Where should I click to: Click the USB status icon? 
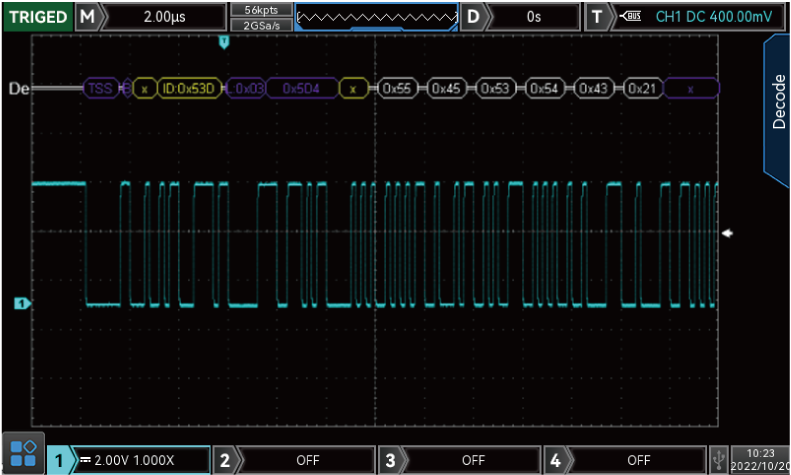click(718, 460)
